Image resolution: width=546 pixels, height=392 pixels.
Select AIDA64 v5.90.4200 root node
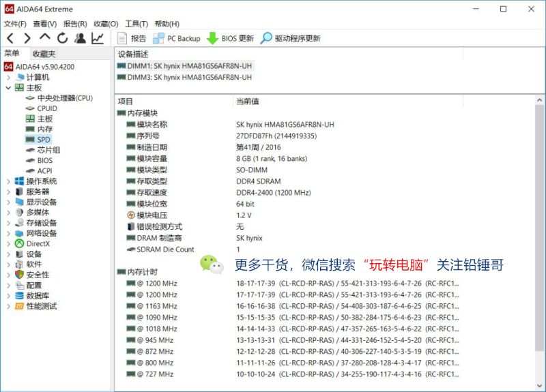pyautogui.click(x=40, y=67)
